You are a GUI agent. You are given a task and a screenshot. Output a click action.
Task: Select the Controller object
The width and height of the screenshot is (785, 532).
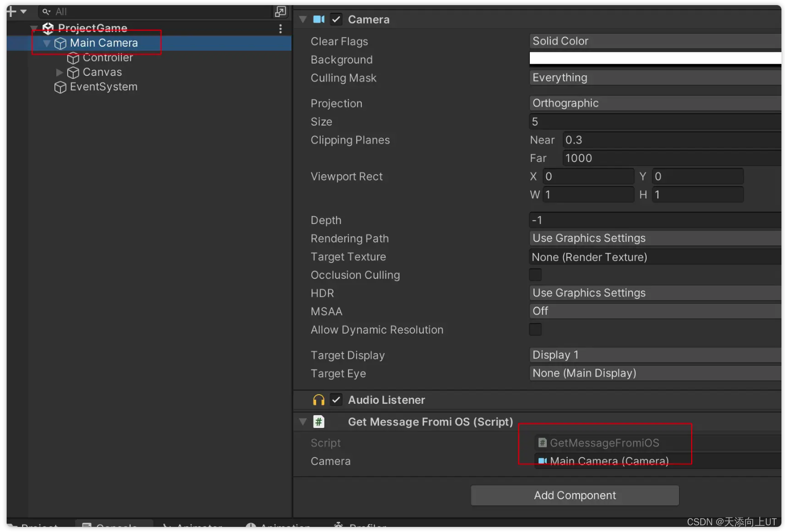(x=108, y=57)
